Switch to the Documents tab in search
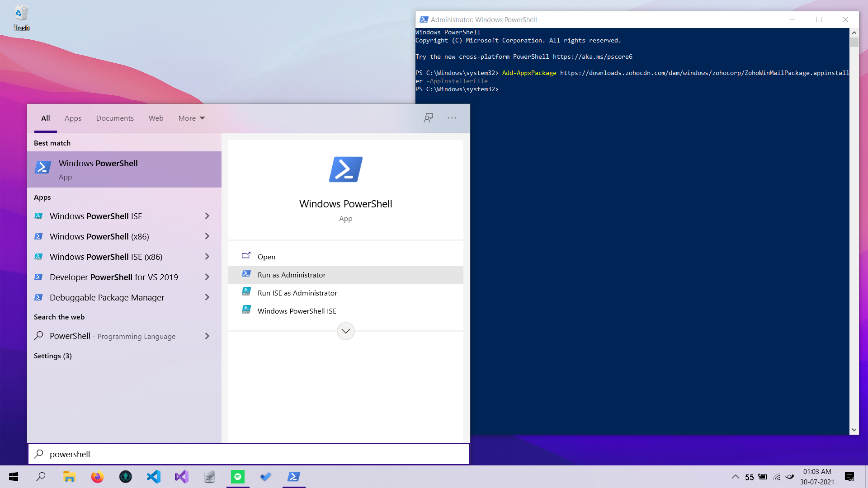 point(115,118)
